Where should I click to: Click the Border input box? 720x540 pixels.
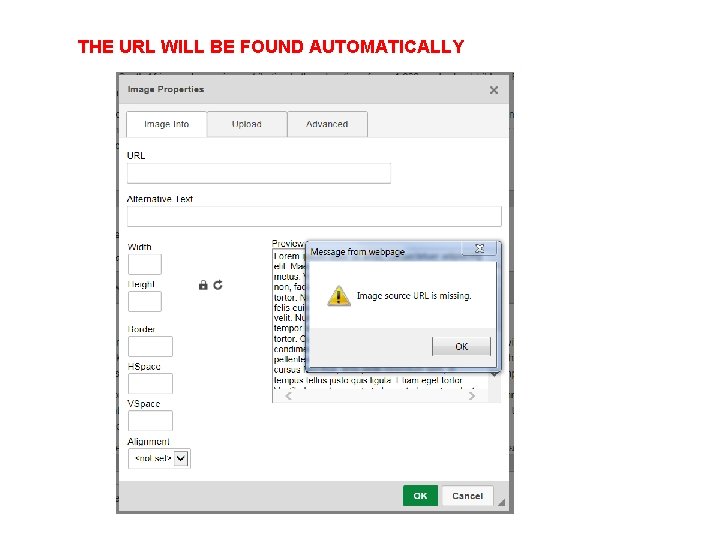[150, 346]
